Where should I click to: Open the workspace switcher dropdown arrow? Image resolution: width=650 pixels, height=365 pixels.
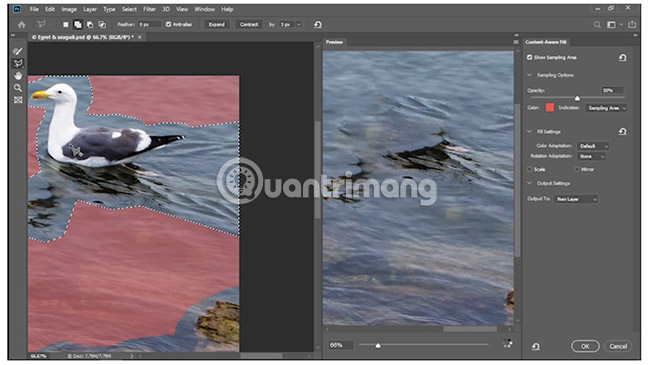[x=621, y=25]
